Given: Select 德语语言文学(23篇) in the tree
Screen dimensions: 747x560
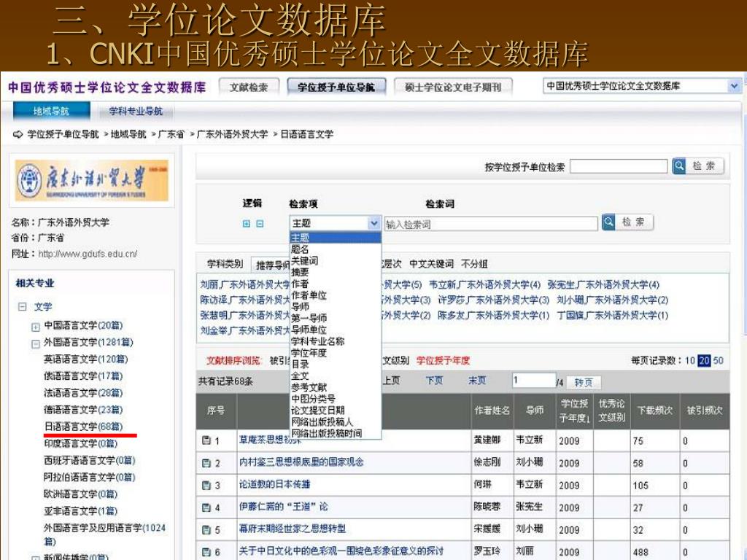Looking at the screenshot, I should pos(83,410).
